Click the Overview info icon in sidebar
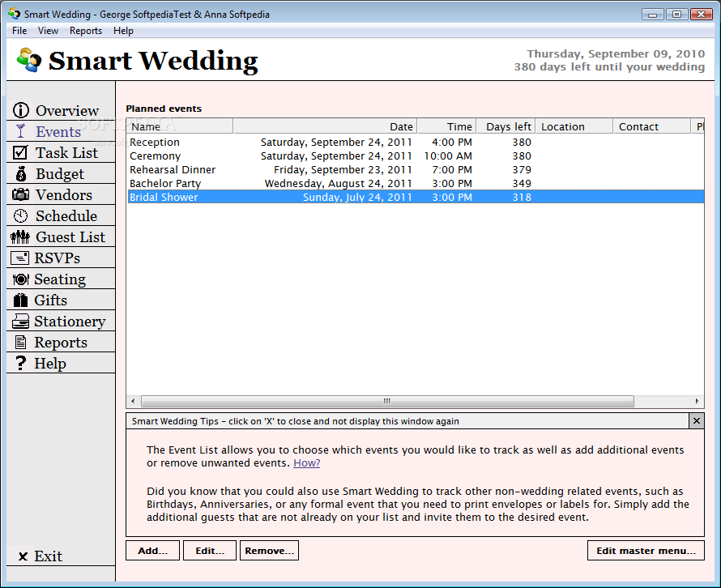Screen dimensions: 721x588 click(21, 110)
